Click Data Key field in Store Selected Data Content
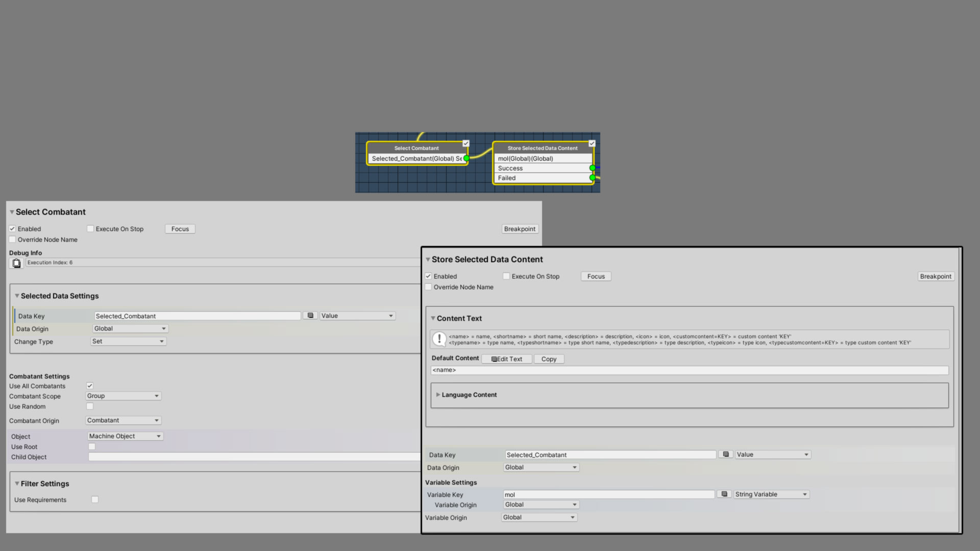This screenshot has width=980, height=551. click(611, 455)
